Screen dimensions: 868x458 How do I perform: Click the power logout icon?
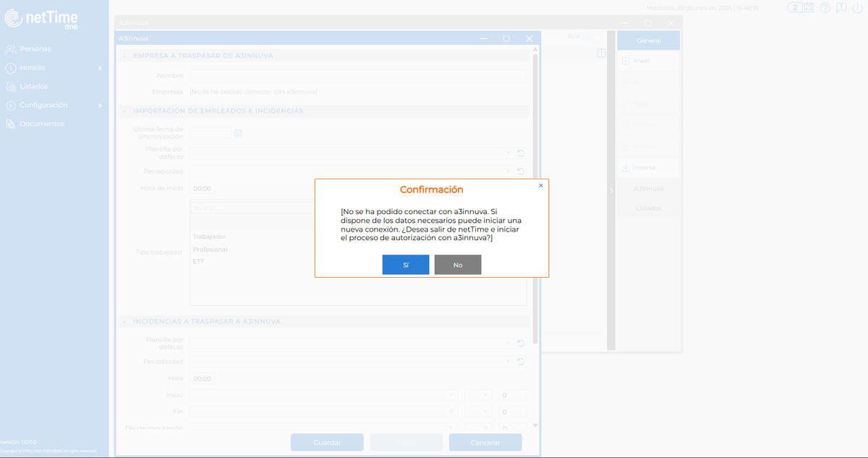coord(858,8)
